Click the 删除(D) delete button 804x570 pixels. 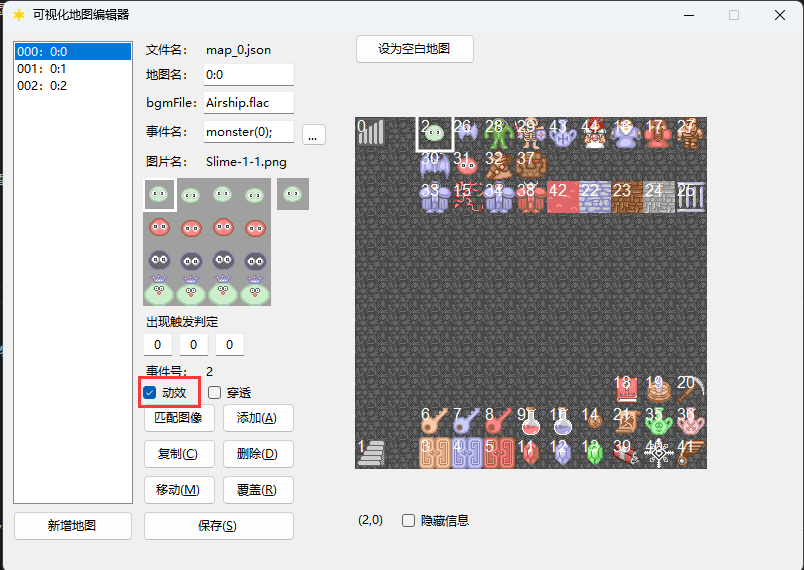pos(258,454)
